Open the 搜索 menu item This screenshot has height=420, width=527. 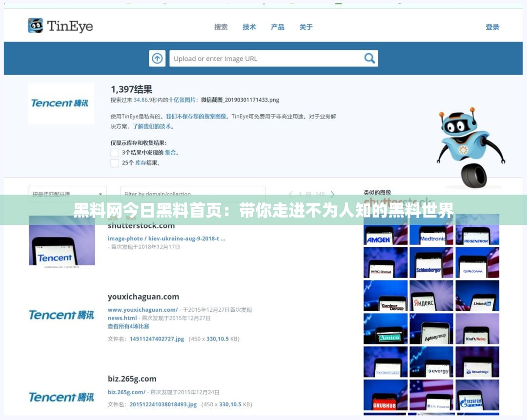221,27
